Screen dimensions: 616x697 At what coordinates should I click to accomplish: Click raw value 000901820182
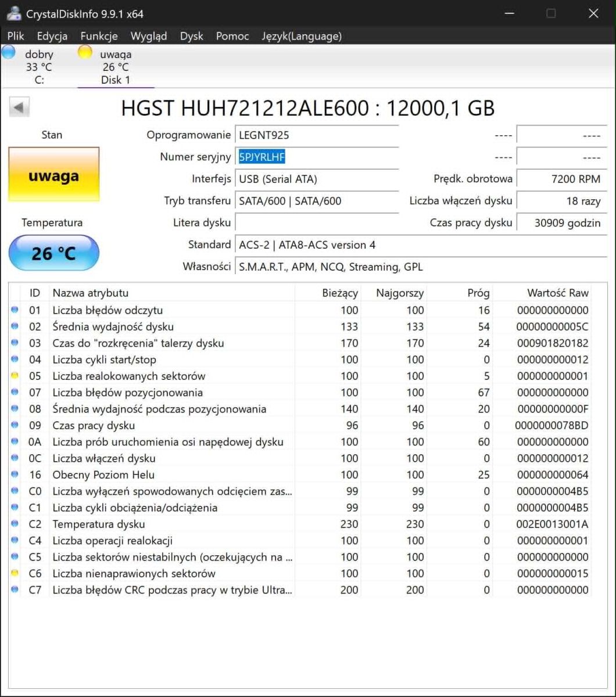pos(552,343)
